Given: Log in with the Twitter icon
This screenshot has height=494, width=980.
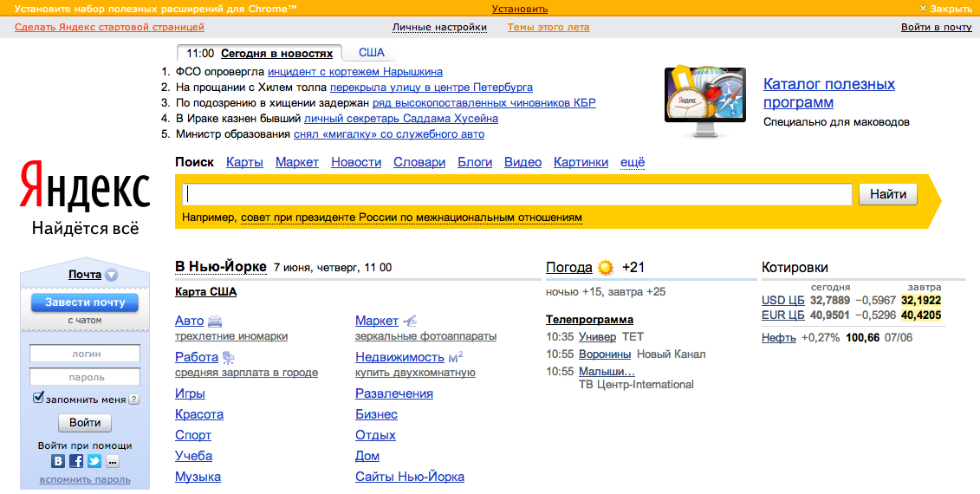Looking at the screenshot, I should click(x=94, y=461).
